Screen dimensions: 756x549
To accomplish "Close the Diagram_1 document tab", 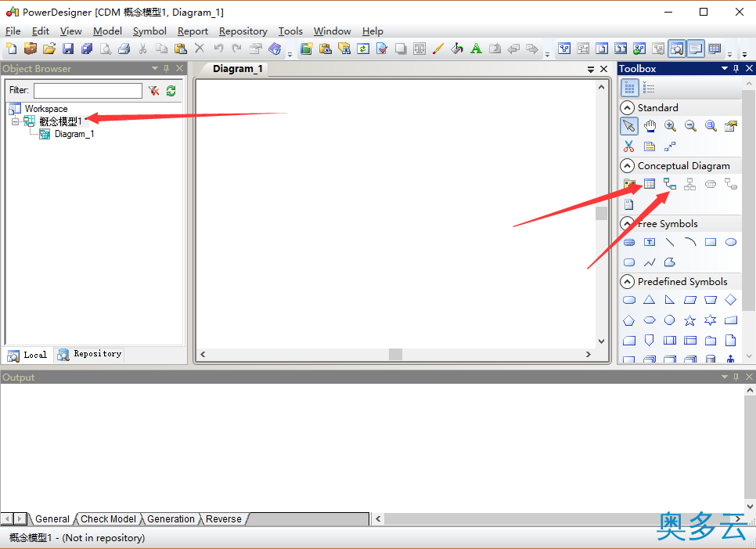I will (x=603, y=70).
